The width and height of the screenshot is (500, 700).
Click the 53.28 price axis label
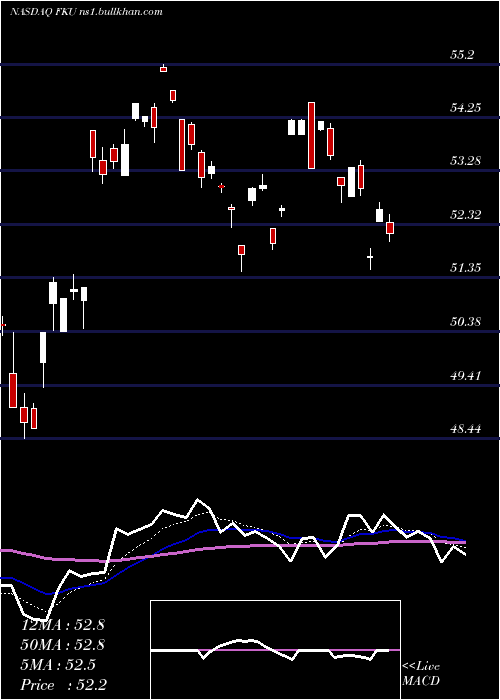click(465, 161)
